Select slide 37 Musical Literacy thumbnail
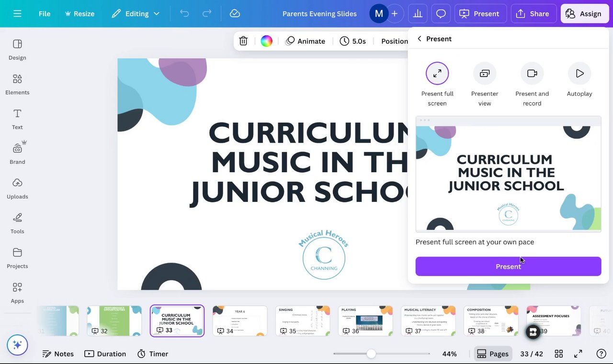Image resolution: width=613 pixels, height=364 pixels. 428,321
